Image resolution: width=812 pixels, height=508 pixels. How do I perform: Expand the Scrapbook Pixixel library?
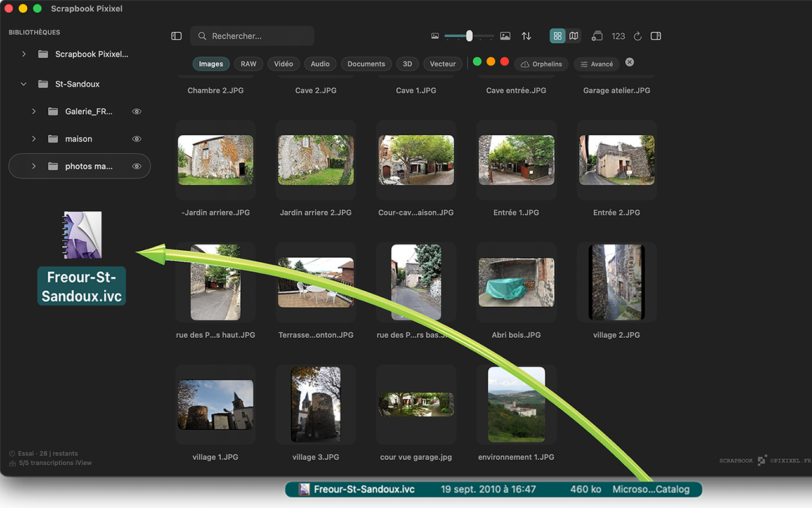coord(23,54)
